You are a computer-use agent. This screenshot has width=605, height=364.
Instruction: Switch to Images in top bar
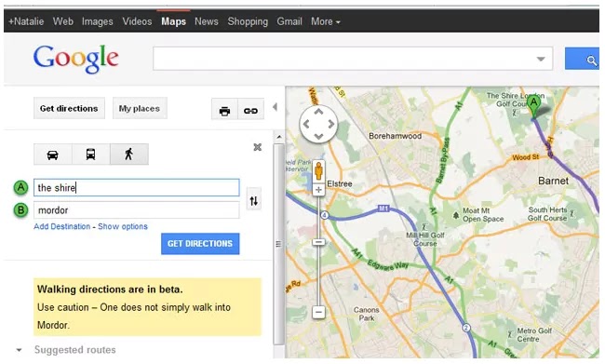coord(97,21)
